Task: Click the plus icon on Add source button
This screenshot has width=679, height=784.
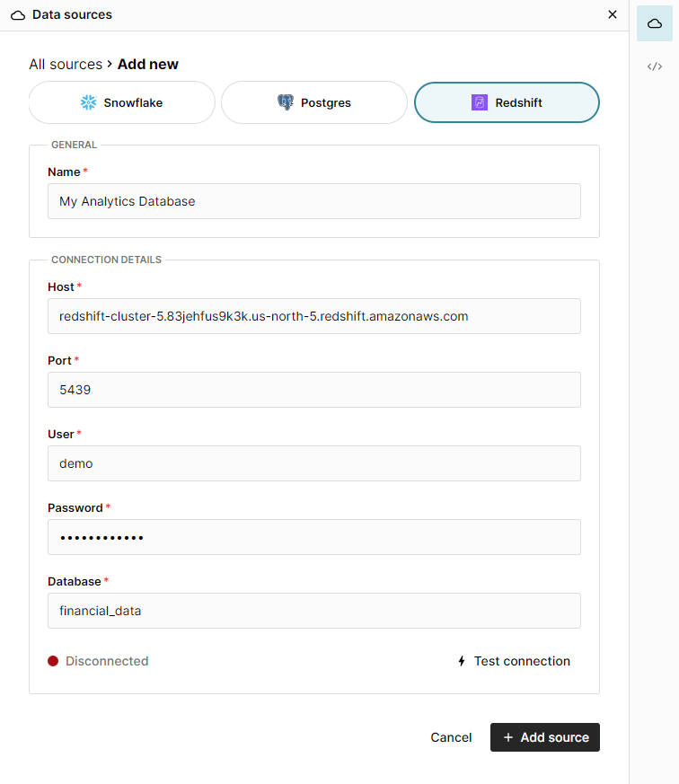Action: 507,736
